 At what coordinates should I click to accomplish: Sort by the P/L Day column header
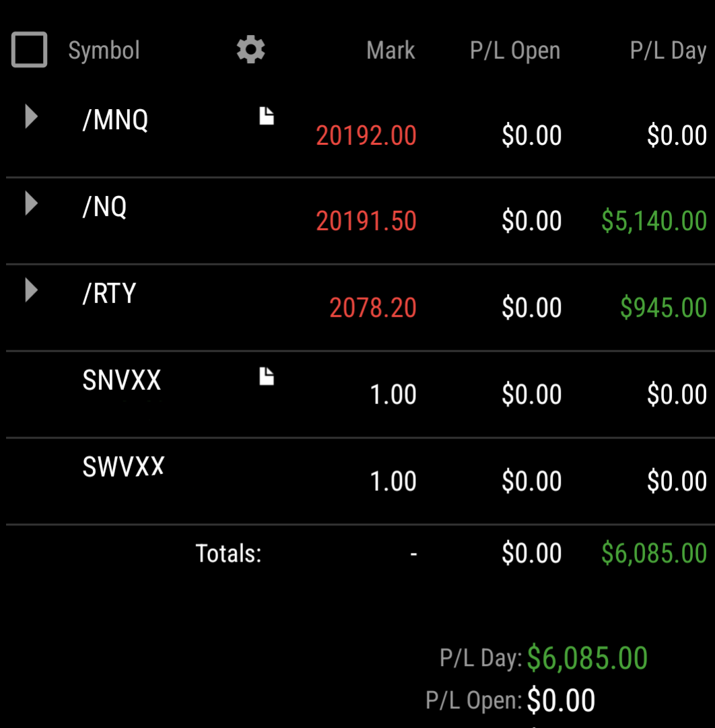[668, 50]
